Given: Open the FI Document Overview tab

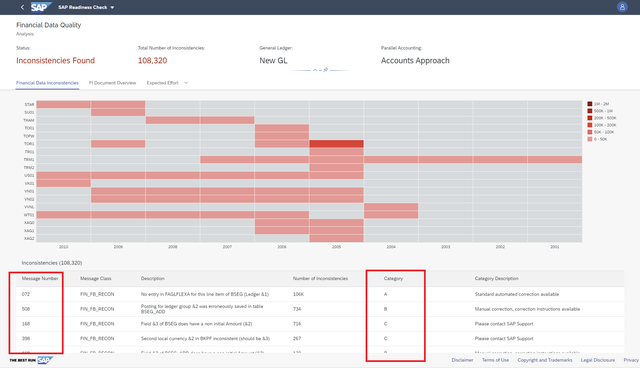Looking at the screenshot, I should click(x=113, y=83).
